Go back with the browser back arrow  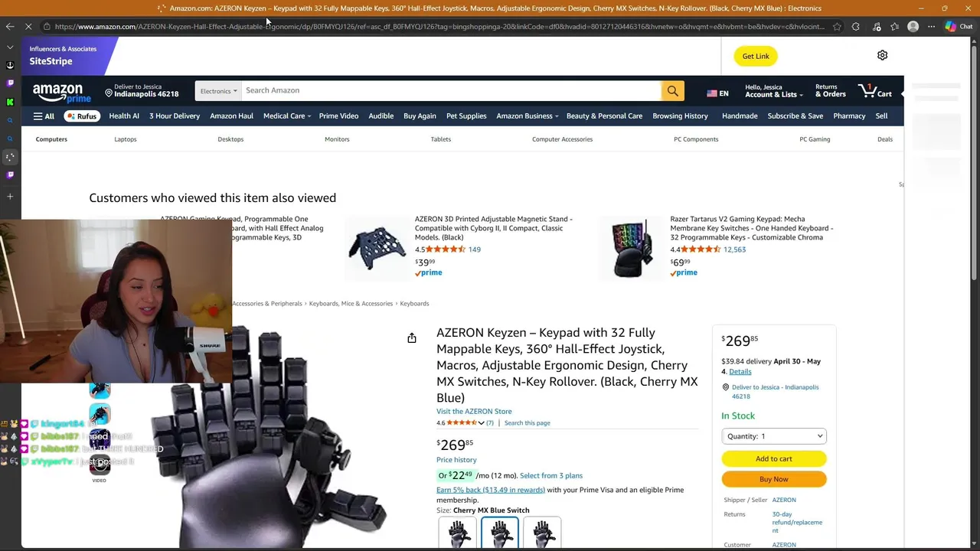click(10, 26)
